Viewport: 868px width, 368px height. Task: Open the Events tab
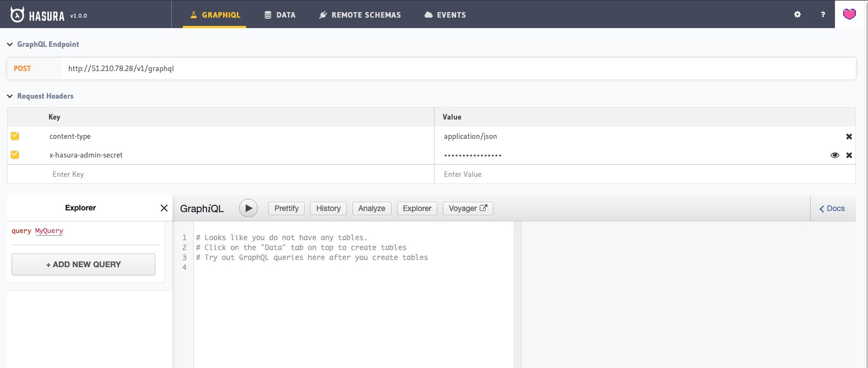point(445,15)
